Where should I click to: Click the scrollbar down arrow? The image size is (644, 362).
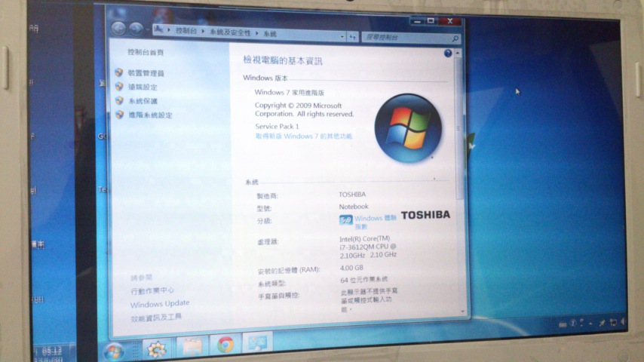pyautogui.click(x=463, y=312)
